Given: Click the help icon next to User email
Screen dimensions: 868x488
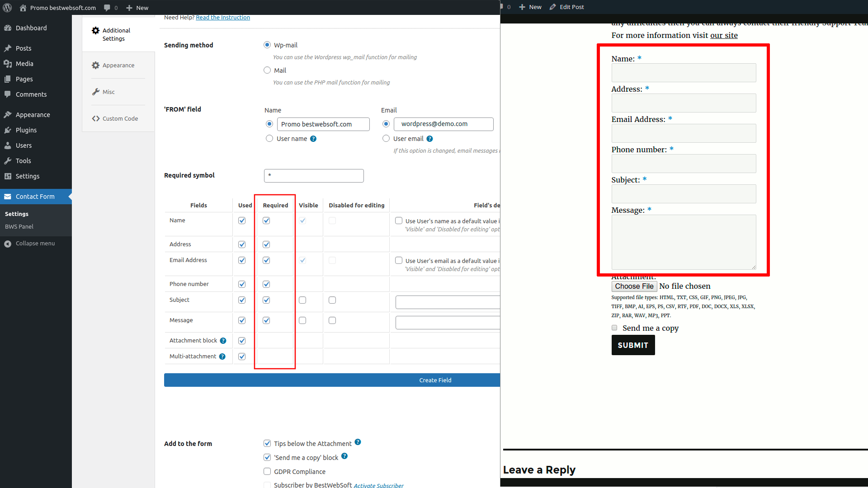Looking at the screenshot, I should [429, 139].
